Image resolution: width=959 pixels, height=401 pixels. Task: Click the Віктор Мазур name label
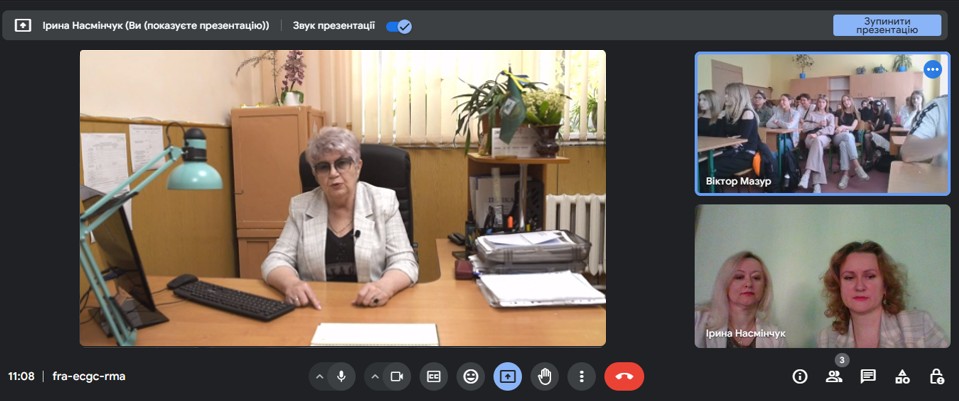click(738, 182)
